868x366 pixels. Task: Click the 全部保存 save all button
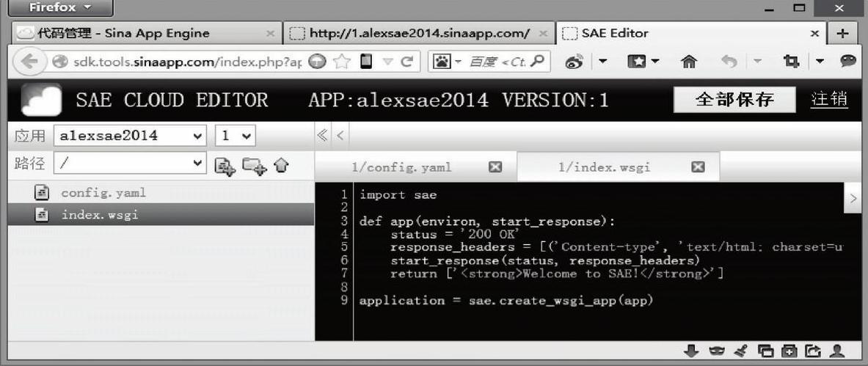(x=734, y=99)
